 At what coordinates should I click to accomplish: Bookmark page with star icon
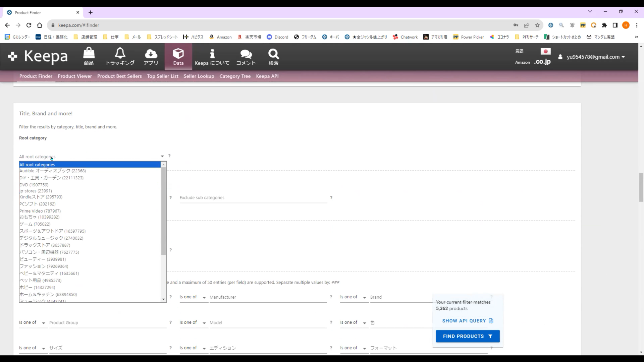(x=537, y=25)
